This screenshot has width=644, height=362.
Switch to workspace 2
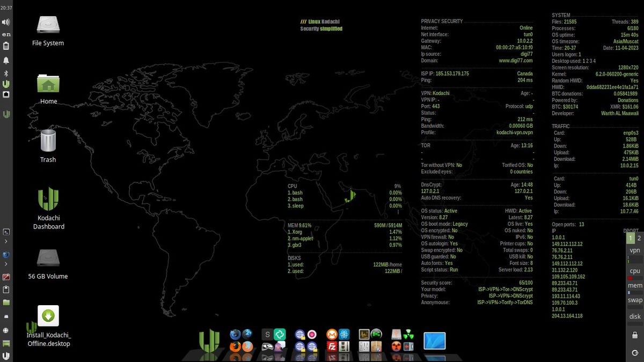pyautogui.click(x=639, y=238)
